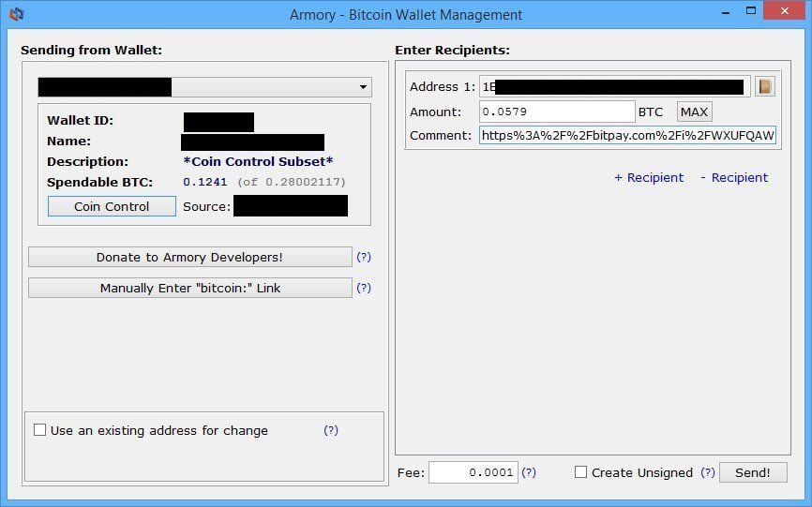Click Donate to Armory Developers button
The width and height of the screenshot is (812, 507).
190,257
